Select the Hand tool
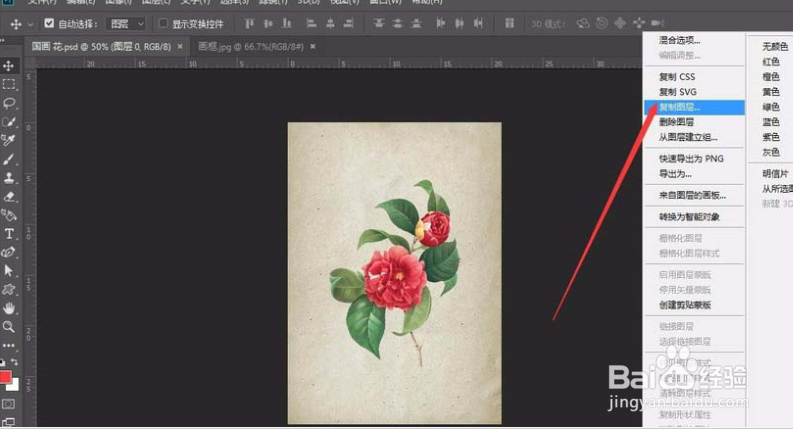The height and width of the screenshot is (430, 793). tap(9, 308)
